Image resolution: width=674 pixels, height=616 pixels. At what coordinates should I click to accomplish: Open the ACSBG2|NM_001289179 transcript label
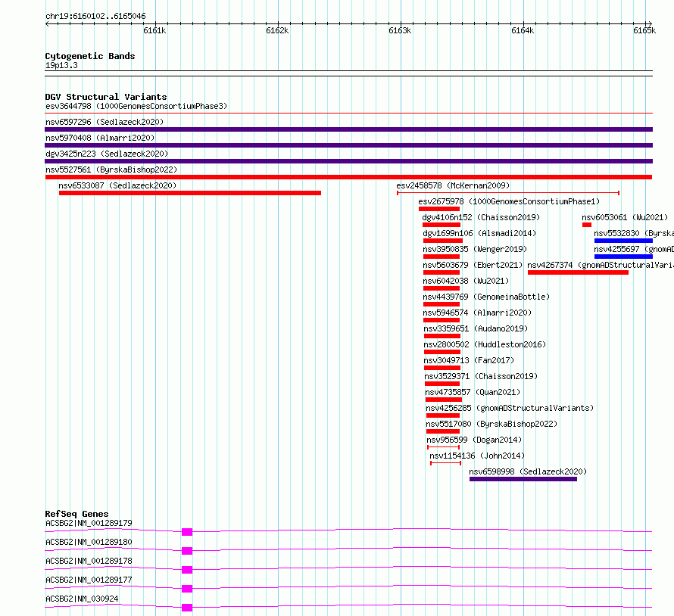click(x=89, y=523)
